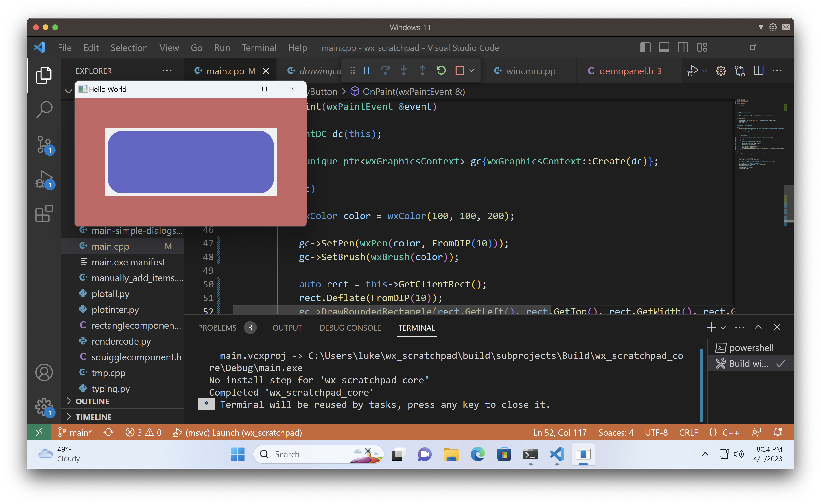
Task: Split the editor using the top-right icon
Action: (x=759, y=70)
